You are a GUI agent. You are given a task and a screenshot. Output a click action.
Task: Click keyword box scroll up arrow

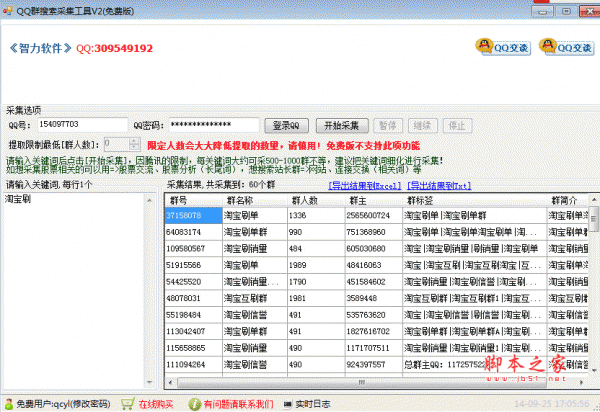point(149,200)
